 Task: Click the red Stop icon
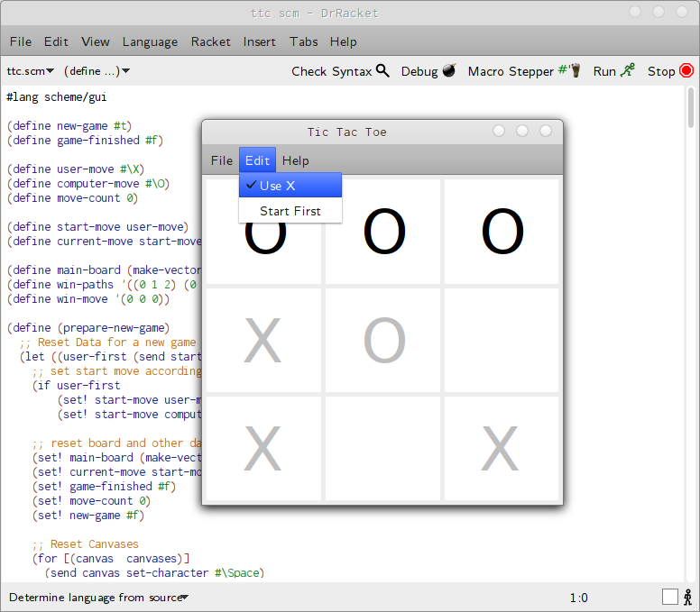(686, 71)
